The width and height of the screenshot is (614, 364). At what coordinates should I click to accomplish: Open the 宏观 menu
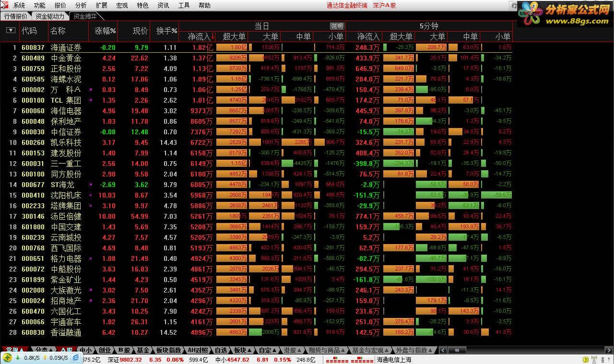122,5
